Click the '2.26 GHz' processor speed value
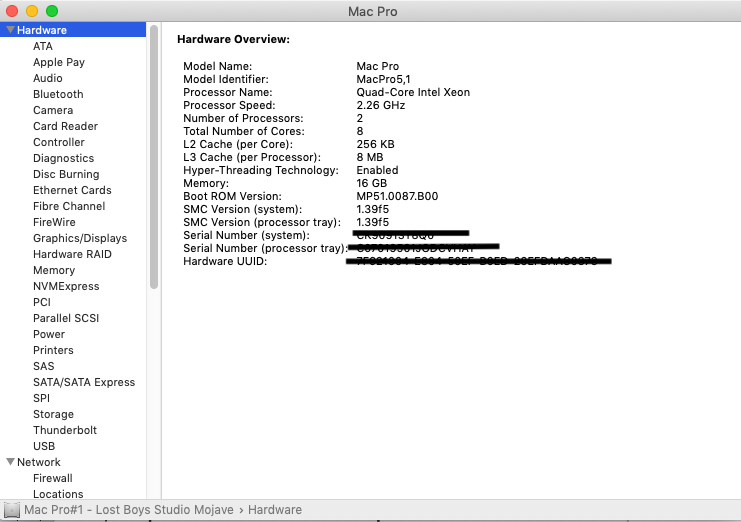 pyautogui.click(x=380, y=105)
